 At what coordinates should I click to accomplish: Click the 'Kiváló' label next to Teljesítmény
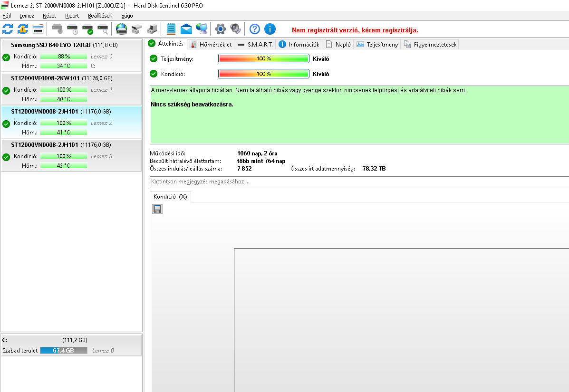pyautogui.click(x=321, y=59)
